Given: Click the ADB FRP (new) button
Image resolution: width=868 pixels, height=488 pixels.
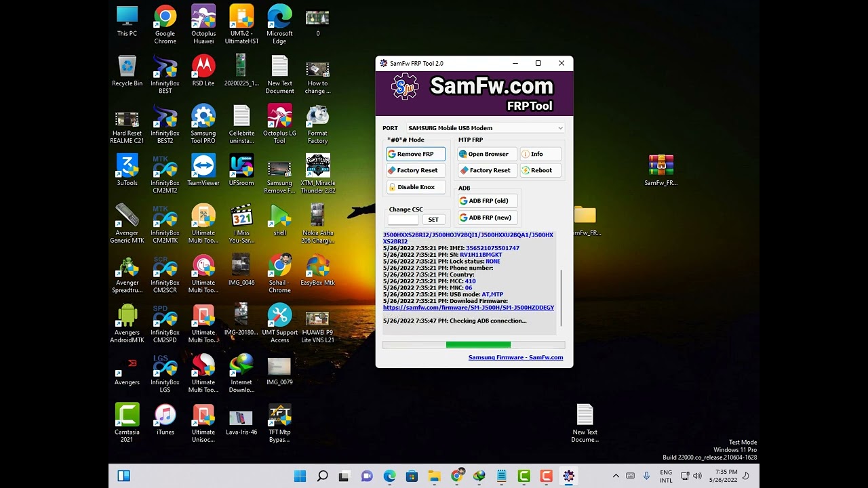Looking at the screenshot, I should click(488, 218).
